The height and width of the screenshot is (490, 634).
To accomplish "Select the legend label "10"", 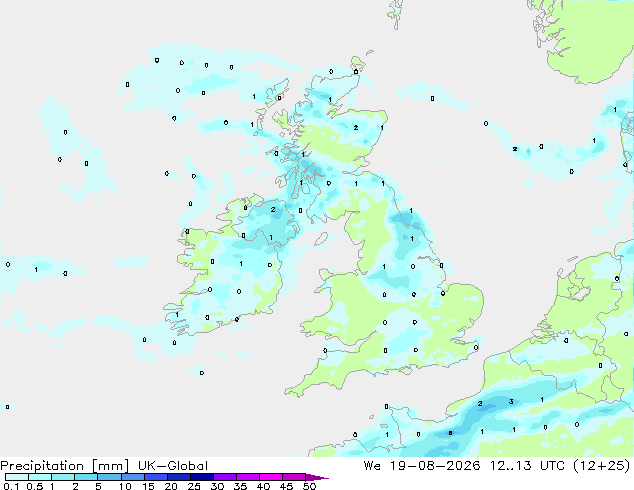I will (125, 486).
